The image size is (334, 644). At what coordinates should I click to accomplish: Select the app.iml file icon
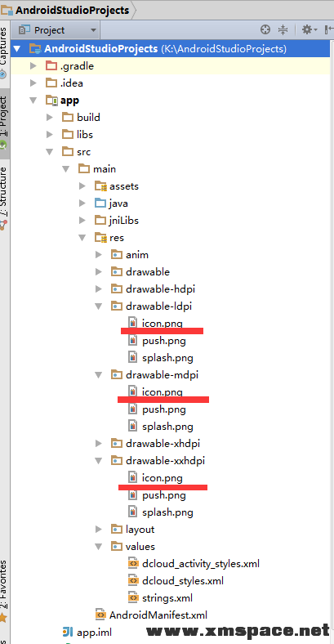point(68,632)
